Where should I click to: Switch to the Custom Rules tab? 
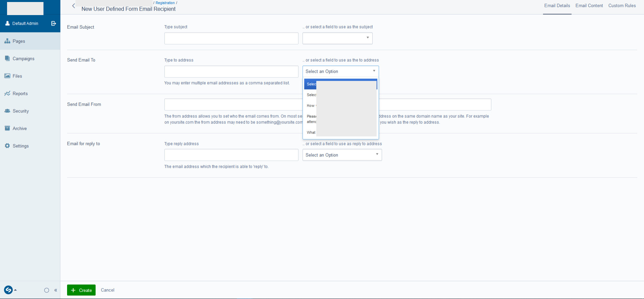point(622,6)
